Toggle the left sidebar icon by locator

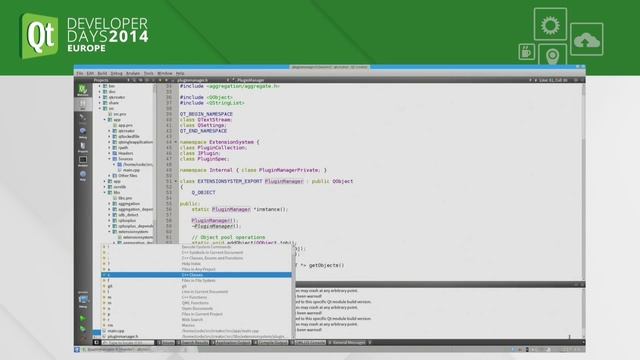click(96, 342)
